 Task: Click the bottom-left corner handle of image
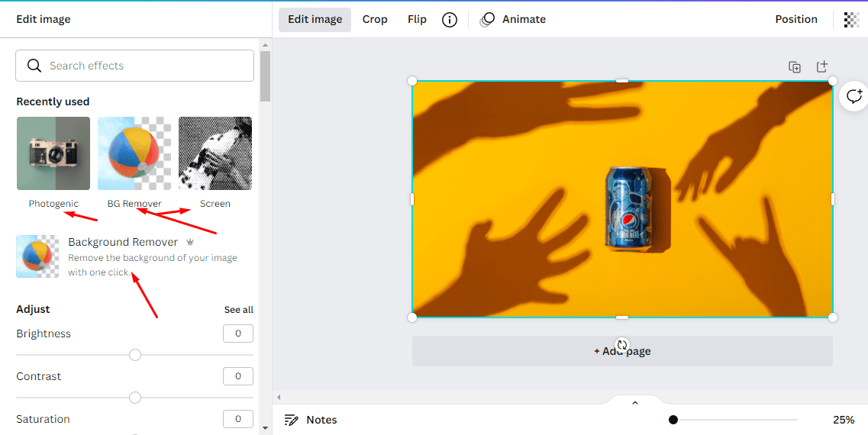[x=411, y=317]
